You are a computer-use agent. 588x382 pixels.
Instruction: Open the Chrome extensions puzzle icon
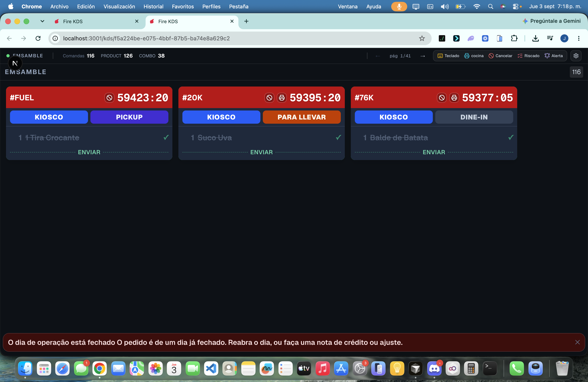coord(514,38)
